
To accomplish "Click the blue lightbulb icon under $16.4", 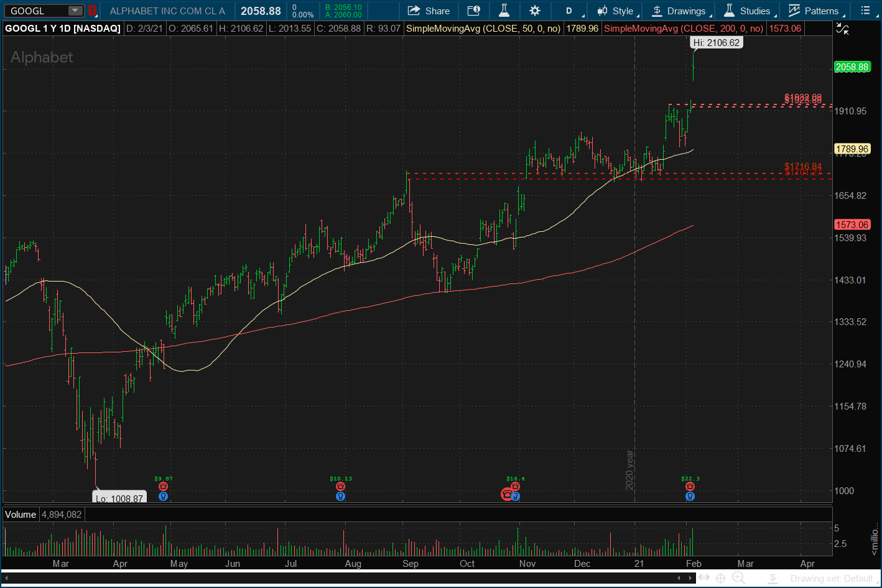I will 516,497.
